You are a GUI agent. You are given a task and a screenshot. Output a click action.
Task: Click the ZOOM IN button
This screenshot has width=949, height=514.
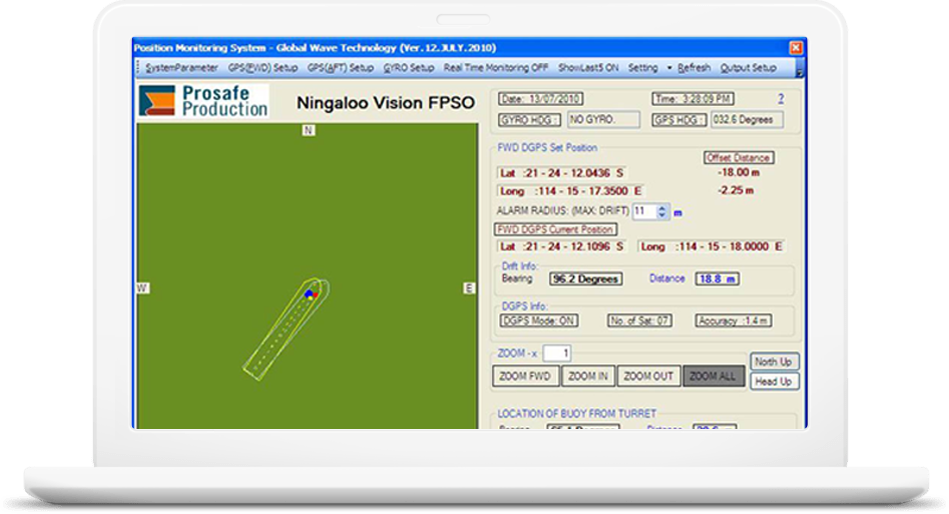(x=588, y=376)
